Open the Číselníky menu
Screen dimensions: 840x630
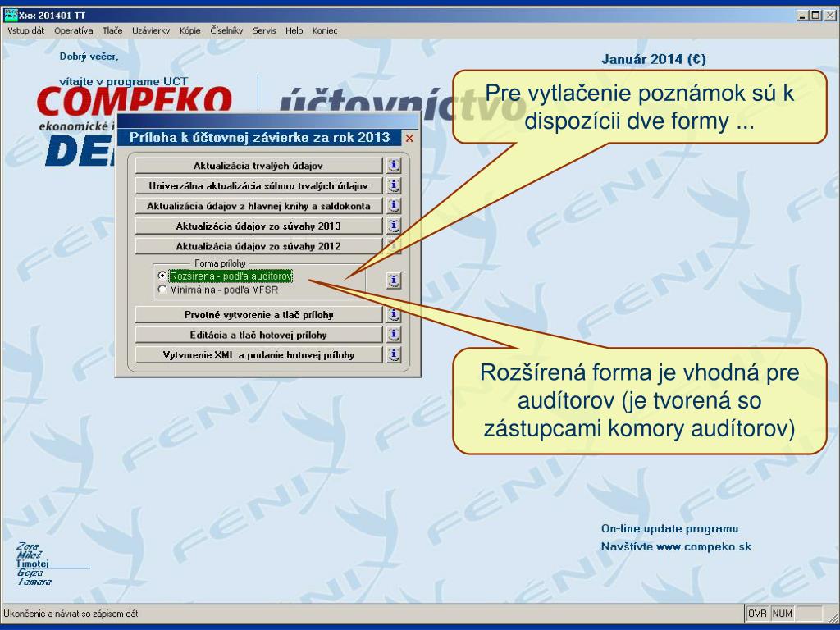(x=226, y=31)
